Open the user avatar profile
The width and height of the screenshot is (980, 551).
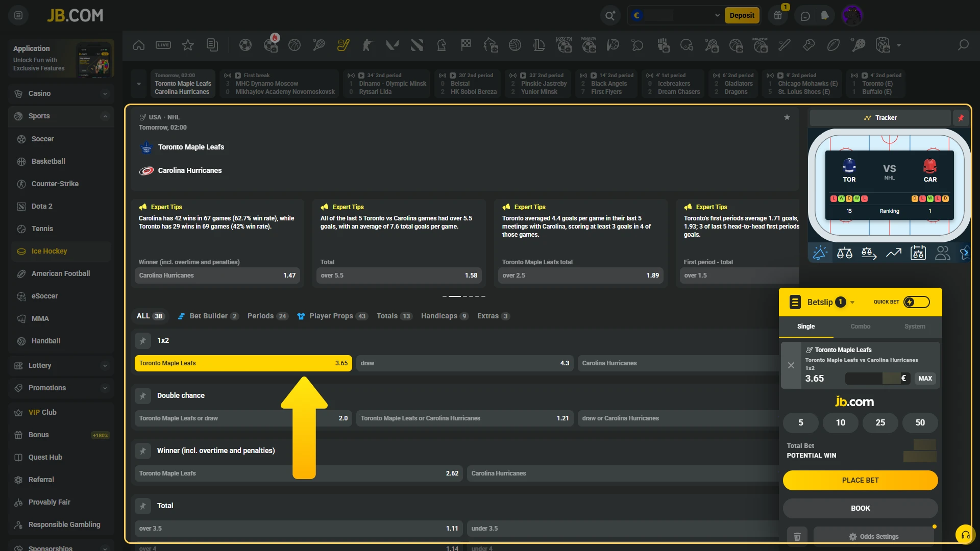point(852,15)
